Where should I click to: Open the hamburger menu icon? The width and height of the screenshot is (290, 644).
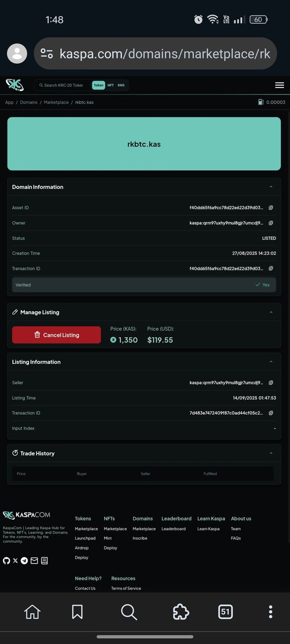coord(279,85)
